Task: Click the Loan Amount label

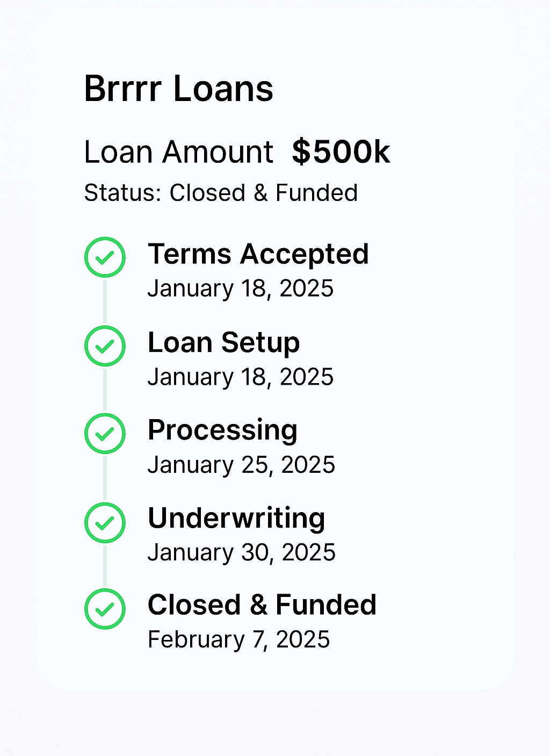Action: click(178, 152)
